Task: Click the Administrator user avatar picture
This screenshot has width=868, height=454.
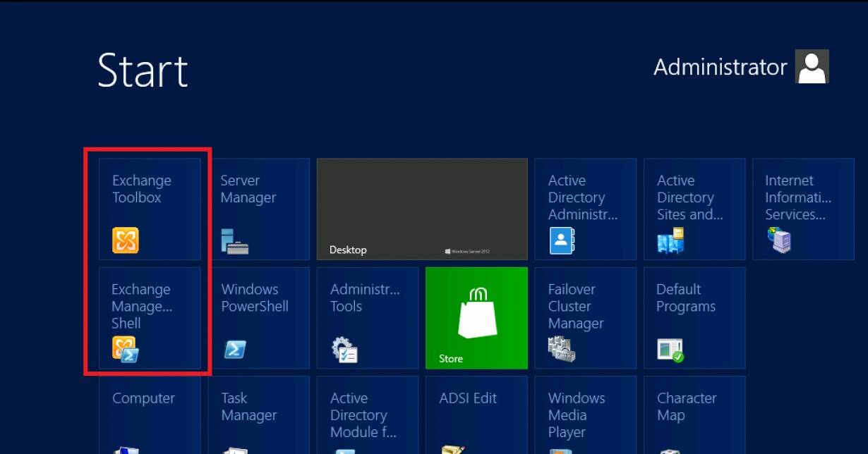Action: pos(812,67)
